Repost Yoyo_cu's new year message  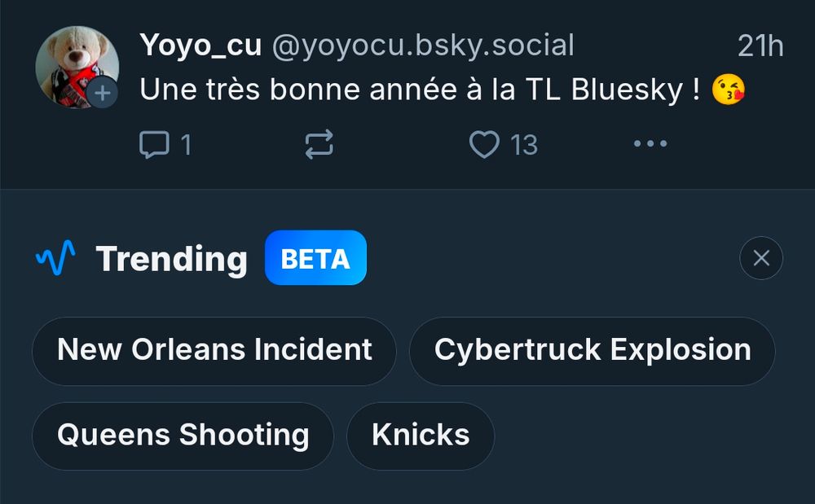[x=318, y=144]
